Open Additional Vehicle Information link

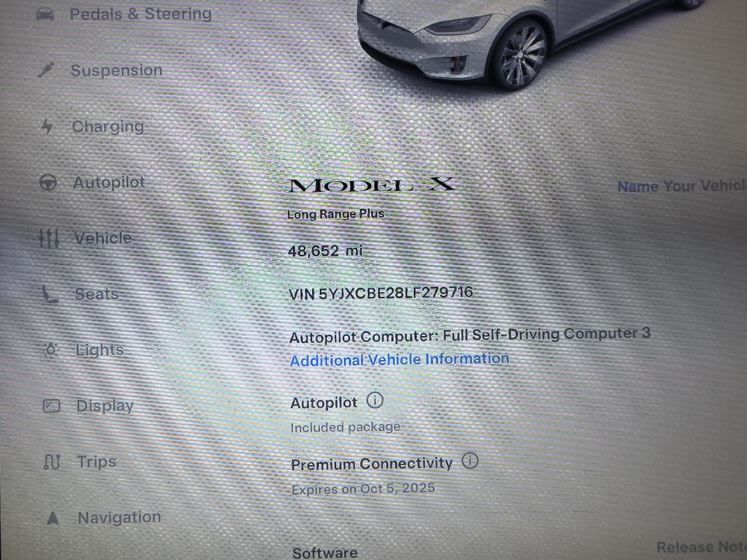400,359
